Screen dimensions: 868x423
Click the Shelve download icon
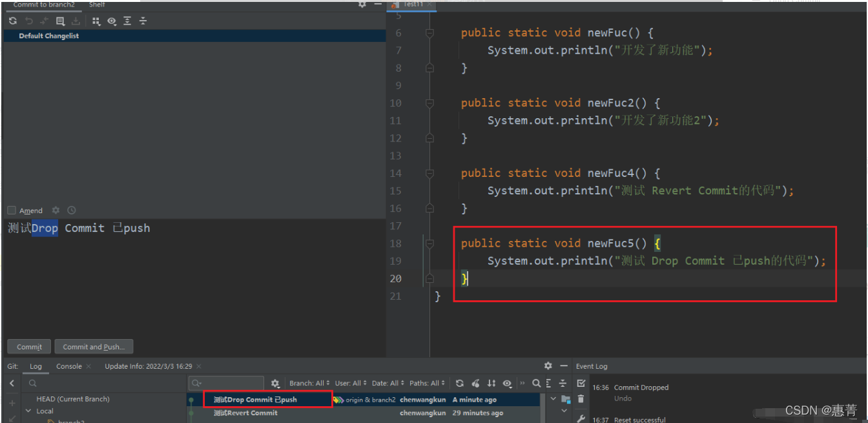pyautogui.click(x=76, y=21)
